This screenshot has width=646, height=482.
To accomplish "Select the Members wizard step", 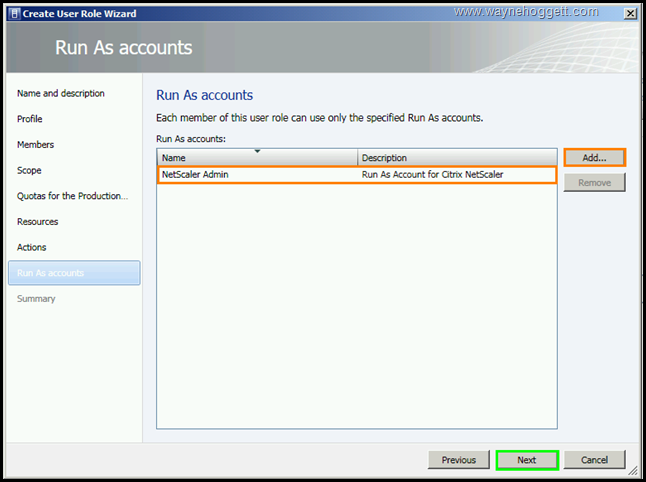I will 36,145.
